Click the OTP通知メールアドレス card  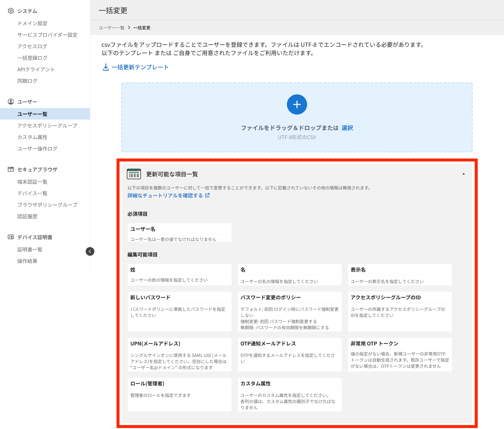[290, 354]
